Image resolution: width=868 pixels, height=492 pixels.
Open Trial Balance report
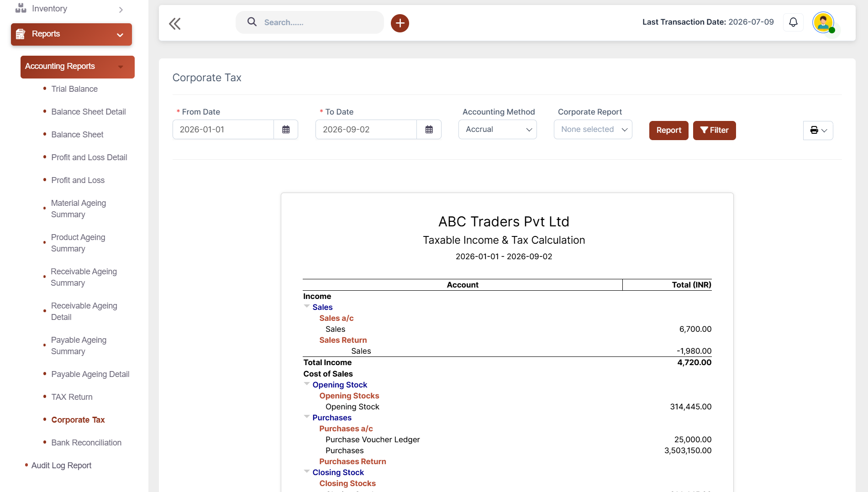pos(74,89)
